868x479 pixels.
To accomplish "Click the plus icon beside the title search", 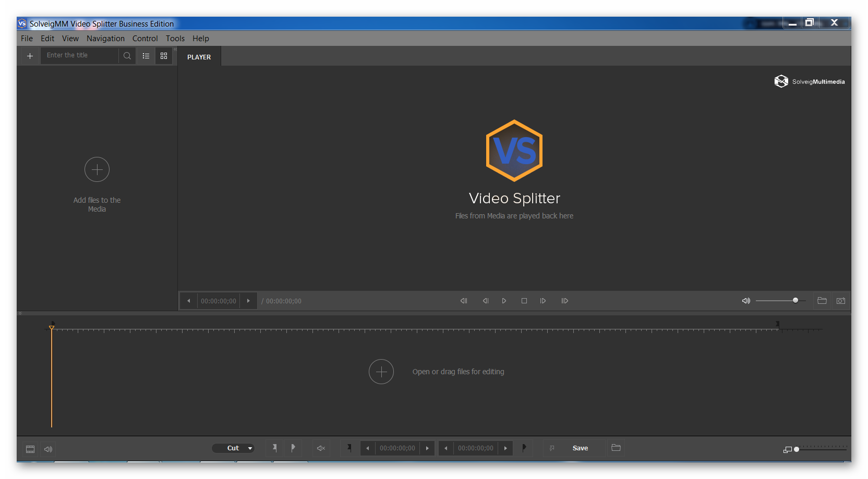I will tap(30, 56).
